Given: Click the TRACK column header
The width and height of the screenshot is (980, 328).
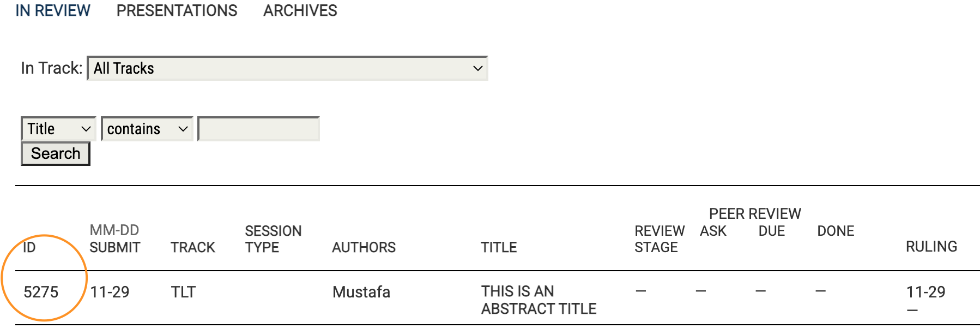Looking at the screenshot, I should 193,247.
